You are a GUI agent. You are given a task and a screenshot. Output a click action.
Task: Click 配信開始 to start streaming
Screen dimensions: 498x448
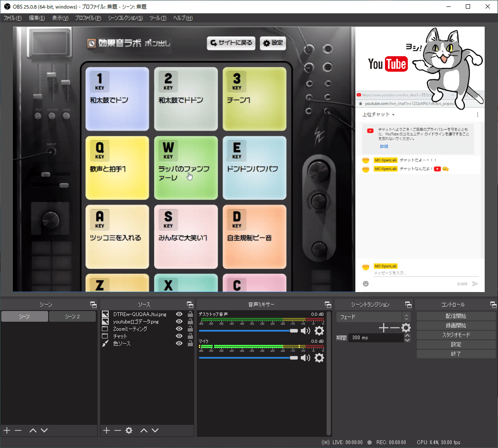coord(456,316)
